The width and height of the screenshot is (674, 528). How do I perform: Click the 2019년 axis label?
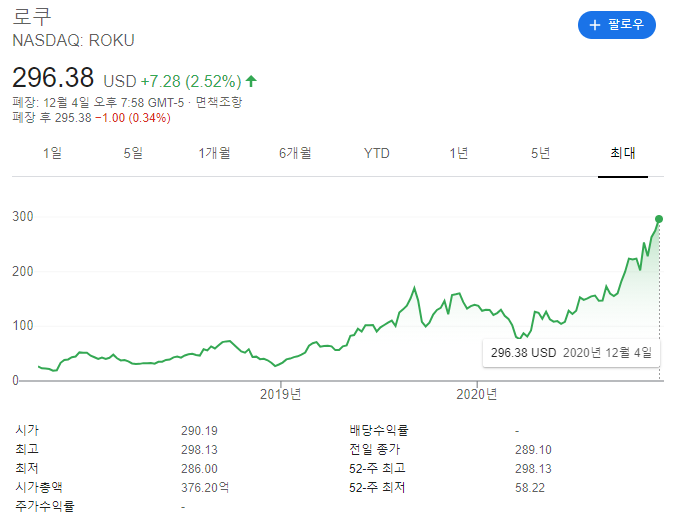pyautogui.click(x=280, y=394)
